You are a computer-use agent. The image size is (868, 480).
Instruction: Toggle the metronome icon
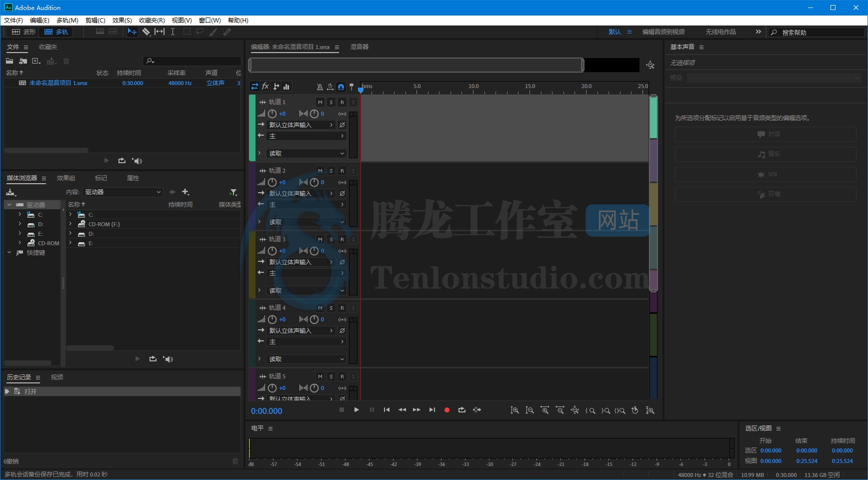pos(319,87)
